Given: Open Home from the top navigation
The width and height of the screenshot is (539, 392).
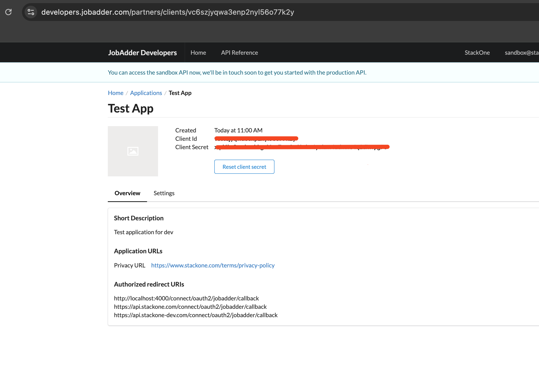Looking at the screenshot, I should [198, 52].
